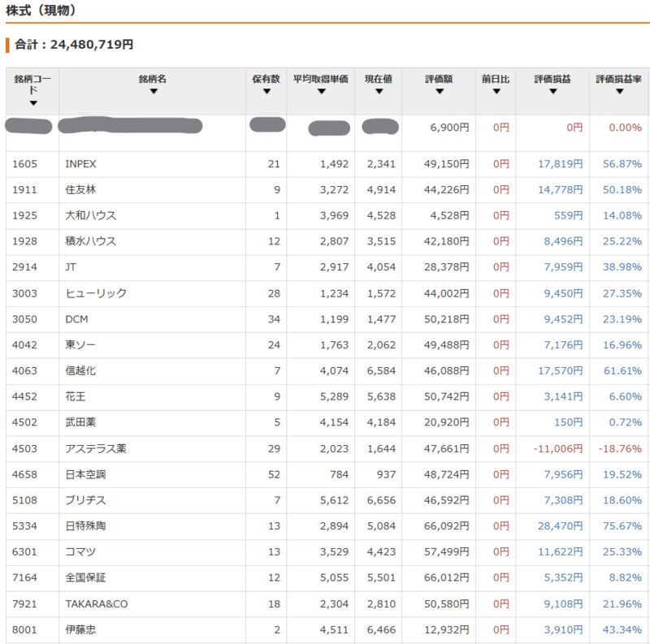The width and height of the screenshot is (650, 644).
Task: Click the 花王 stock name
Action: point(76,396)
